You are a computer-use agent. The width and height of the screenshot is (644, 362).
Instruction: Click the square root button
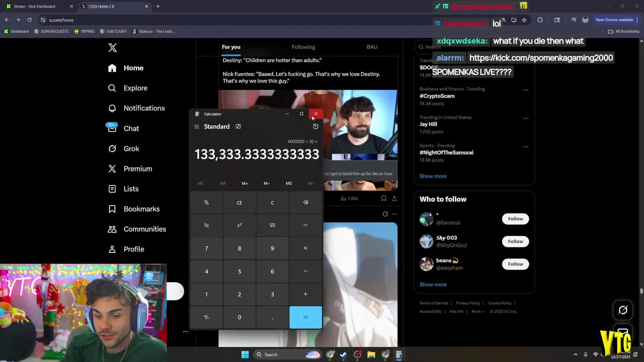tap(272, 225)
